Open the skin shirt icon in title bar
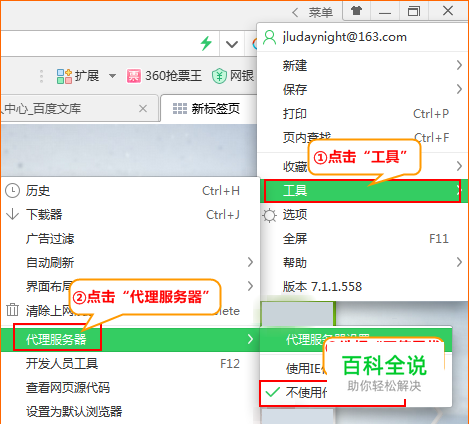Image resolution: width=469 pixels, height=424 pixels. [356, 11]
